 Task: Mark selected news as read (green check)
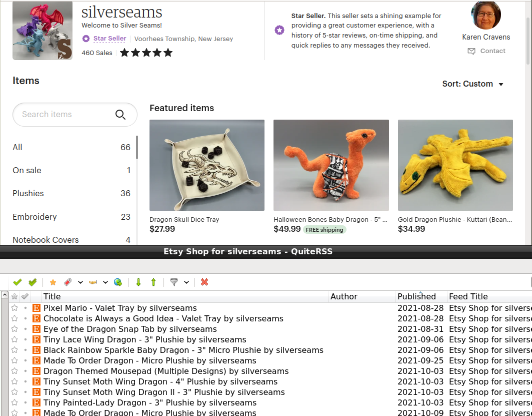(x=17, y=282)
